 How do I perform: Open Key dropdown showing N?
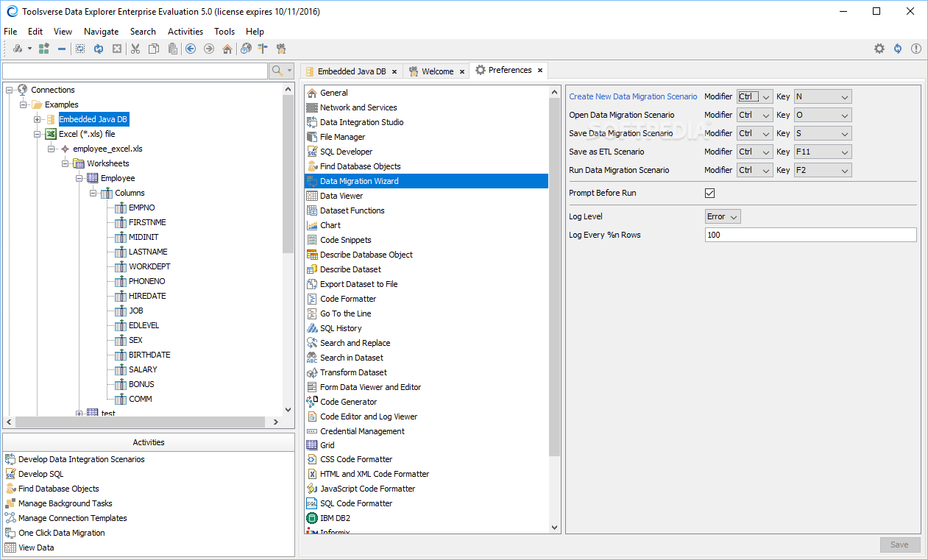(x=823, y=96)
